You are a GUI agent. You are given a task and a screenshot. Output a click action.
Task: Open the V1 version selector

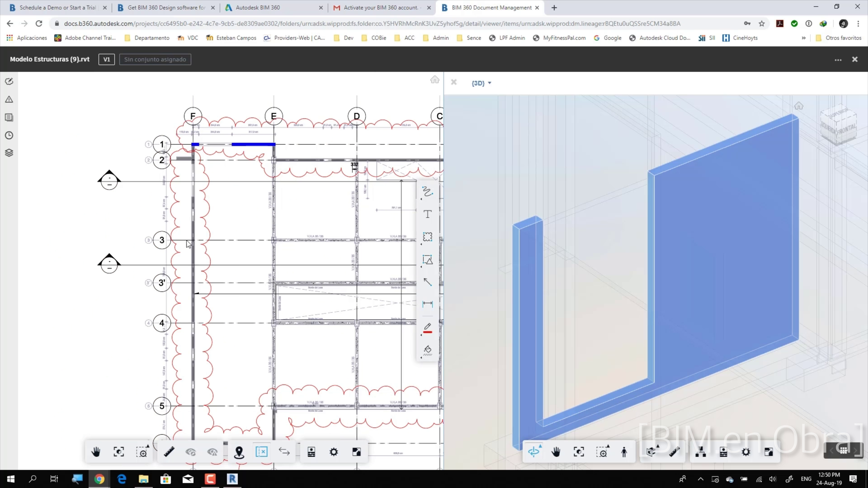(x=106, y=59)
